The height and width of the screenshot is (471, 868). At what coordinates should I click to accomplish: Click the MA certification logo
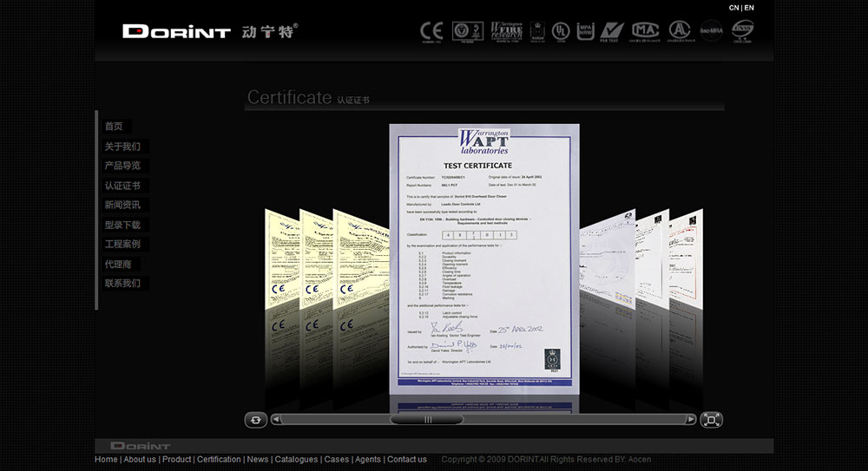tap(645, 31)
